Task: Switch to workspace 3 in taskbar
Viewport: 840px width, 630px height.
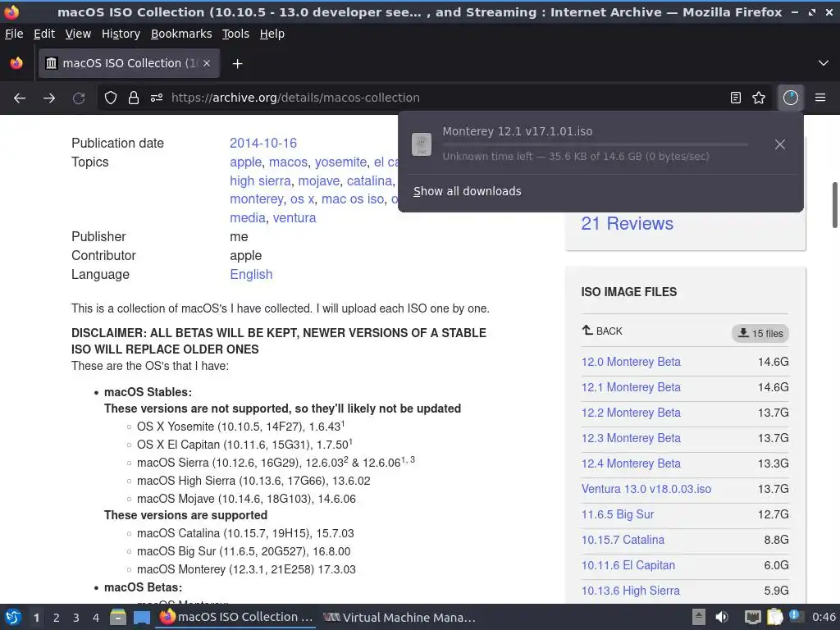Action: click(x=76, y=617)
